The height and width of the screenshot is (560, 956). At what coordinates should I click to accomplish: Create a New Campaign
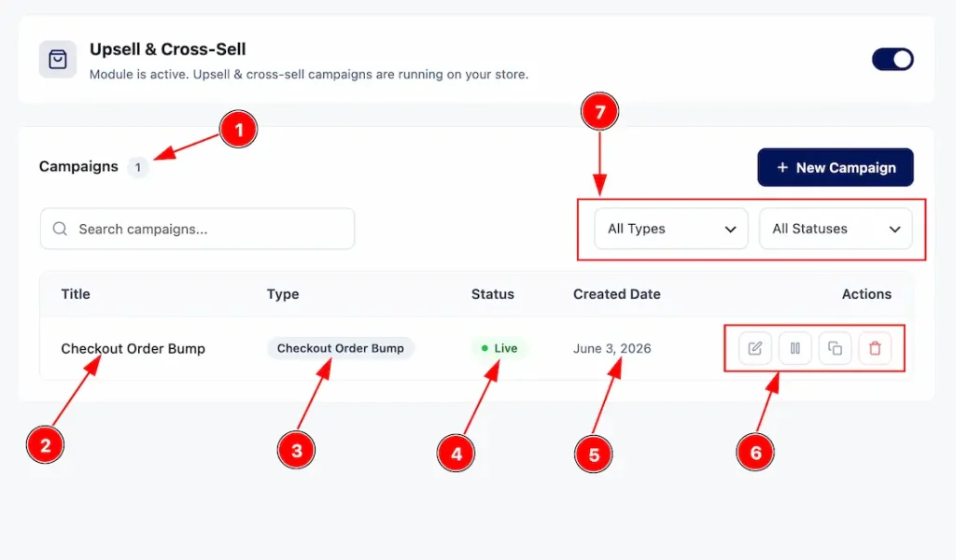[836, 167]
